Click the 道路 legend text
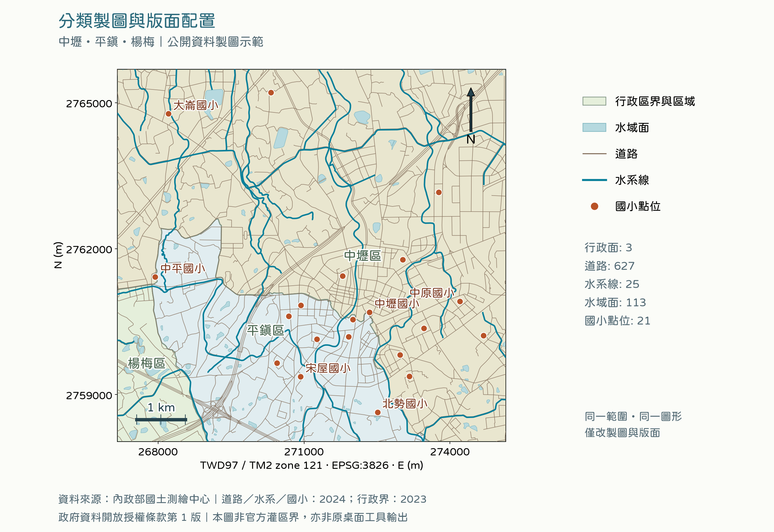The image size is (774, 532). click(x=626, y=154)
